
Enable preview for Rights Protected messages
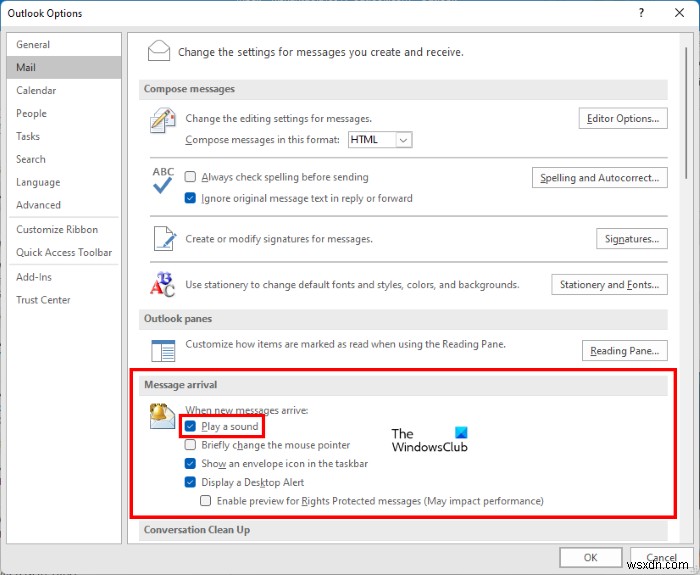tap(205, 500)
